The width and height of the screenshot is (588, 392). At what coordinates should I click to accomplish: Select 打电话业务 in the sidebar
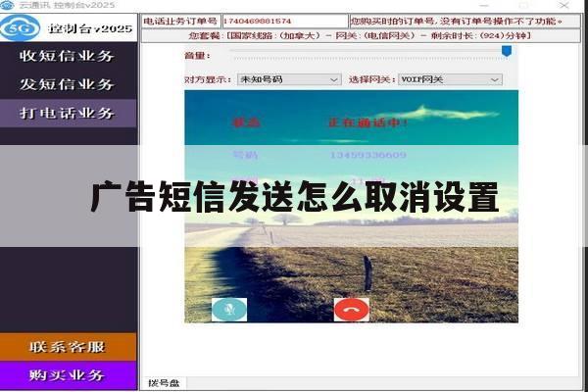(x=69, y=114)
